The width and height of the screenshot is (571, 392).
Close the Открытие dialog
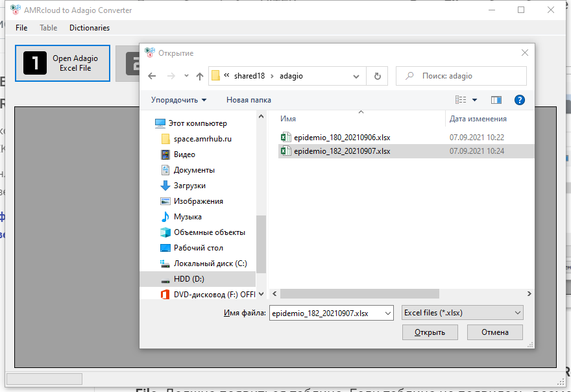point(525,53)
